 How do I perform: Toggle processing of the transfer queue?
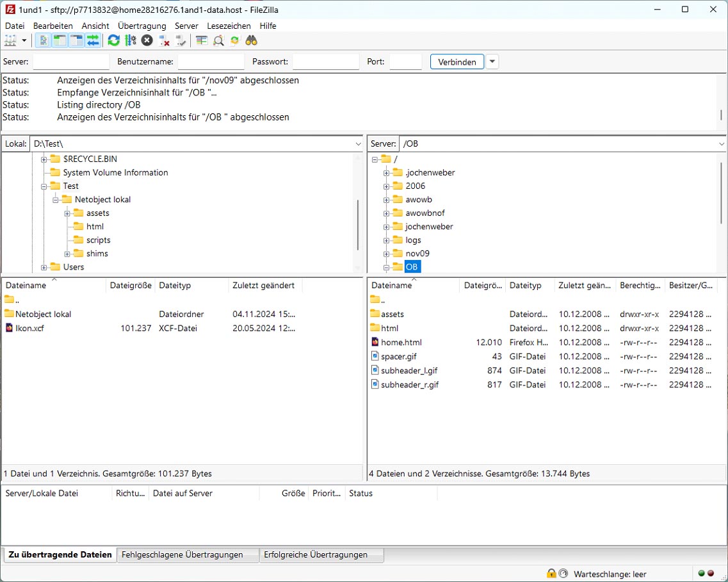131,40
